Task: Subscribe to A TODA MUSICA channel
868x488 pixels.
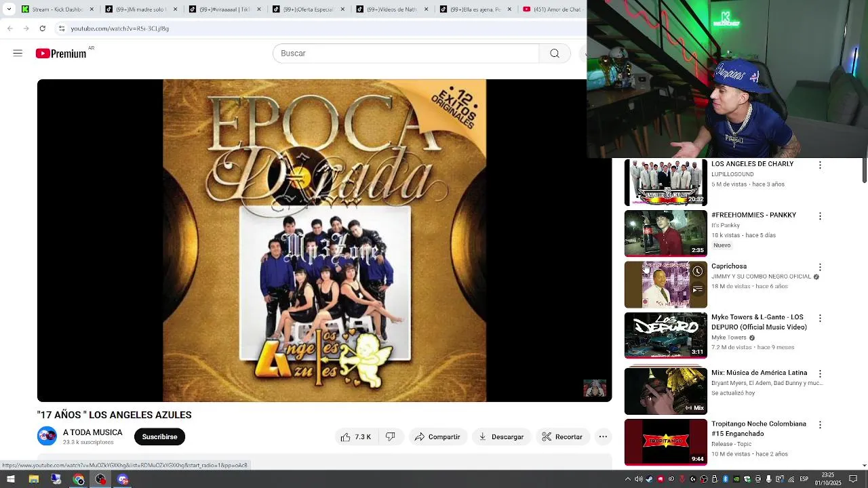Action: [159, 437]
